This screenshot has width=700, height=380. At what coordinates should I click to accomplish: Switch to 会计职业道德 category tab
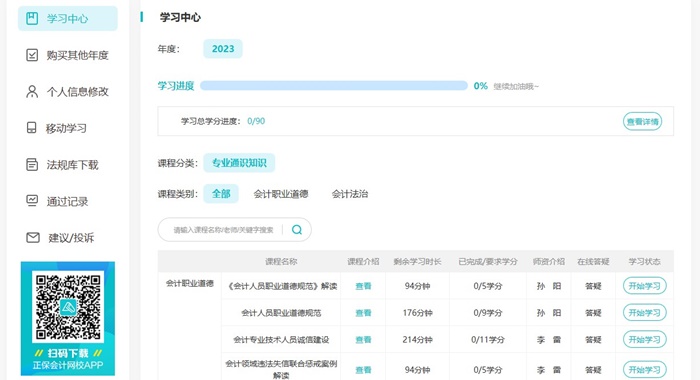(281, 194)
